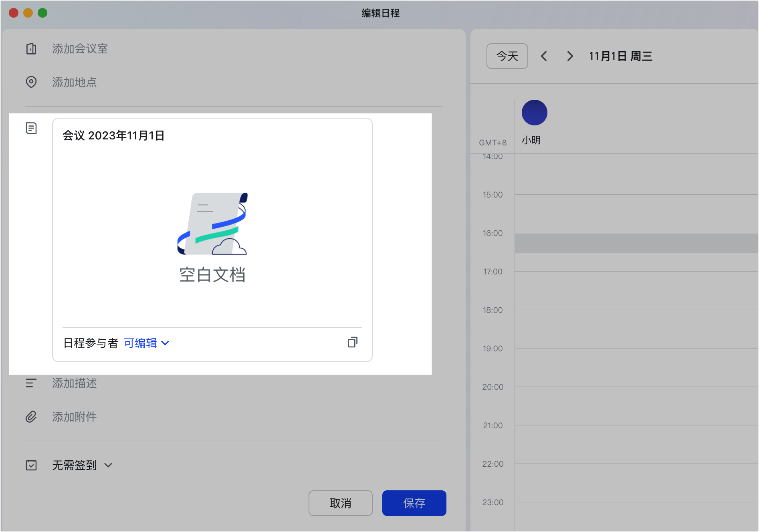Click 添加附件 to attach a file
Image resolution: width=759 pixels, height=532 pixels.
pos(75,417)
